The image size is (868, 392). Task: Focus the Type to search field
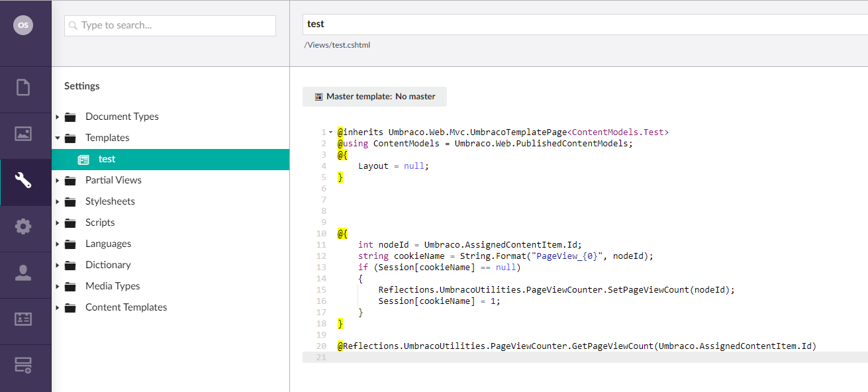tap(170, 26)
